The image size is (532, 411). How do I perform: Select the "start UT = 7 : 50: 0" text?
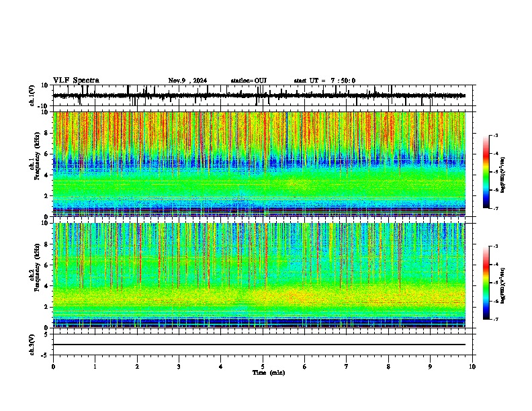point(324,81)
